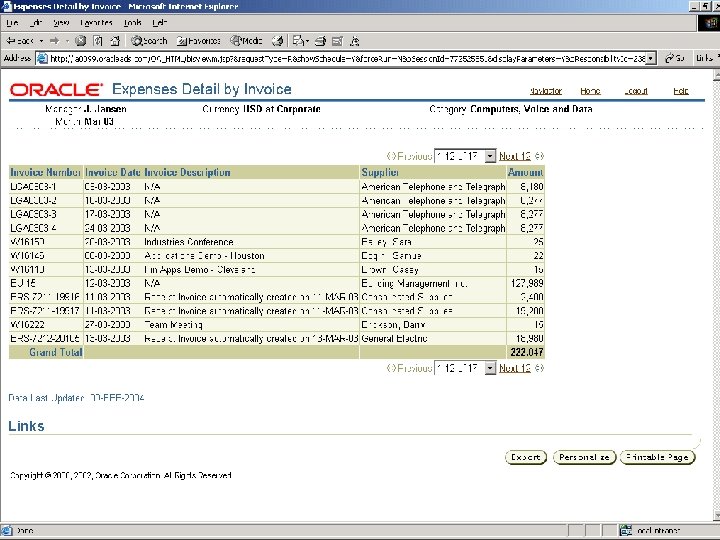This screenshot has height=540, width=720.
Task: Follow the Navigator link in the page header
Action: [546, 91]
